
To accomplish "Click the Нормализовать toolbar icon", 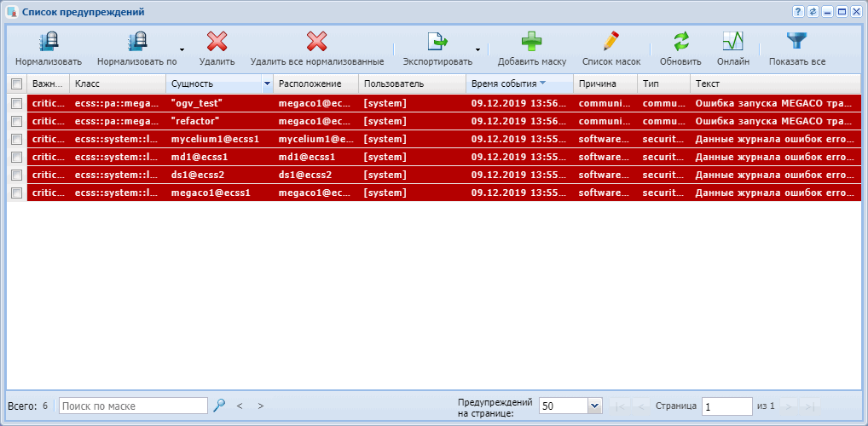I will pyautogui.click(x=49, y=42).
